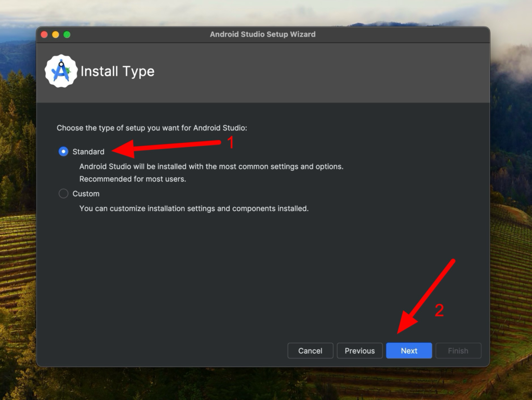532x400 pixels.
Task: Continue by clicking the Next button
Action: point(409,351)
